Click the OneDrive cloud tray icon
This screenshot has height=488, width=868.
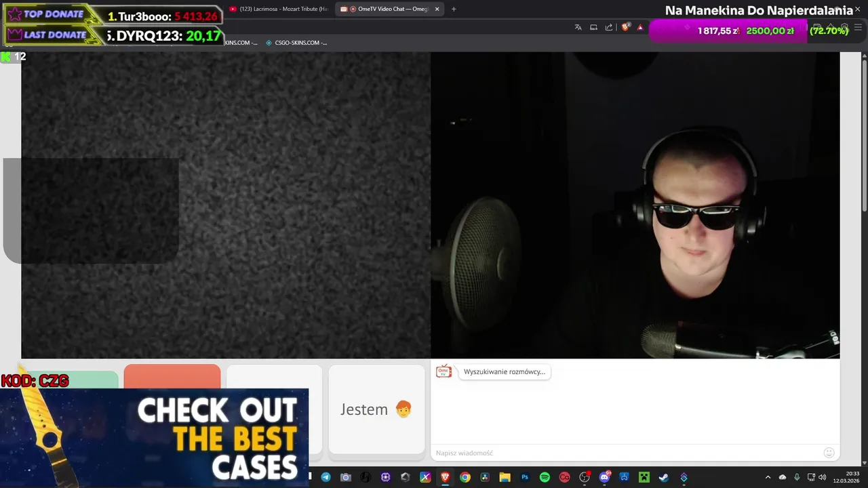coord(783,477)
